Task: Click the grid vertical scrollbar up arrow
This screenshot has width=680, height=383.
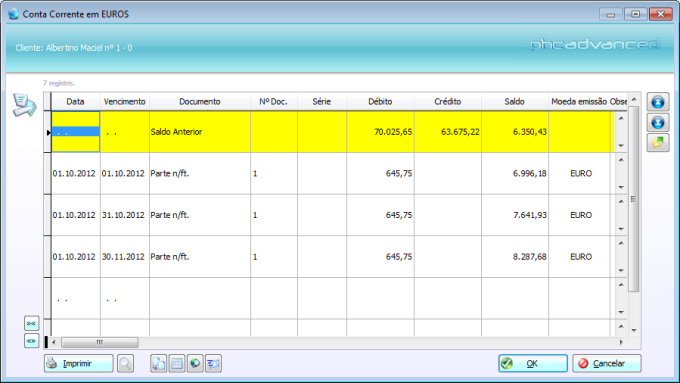Action: click(634, 99)
